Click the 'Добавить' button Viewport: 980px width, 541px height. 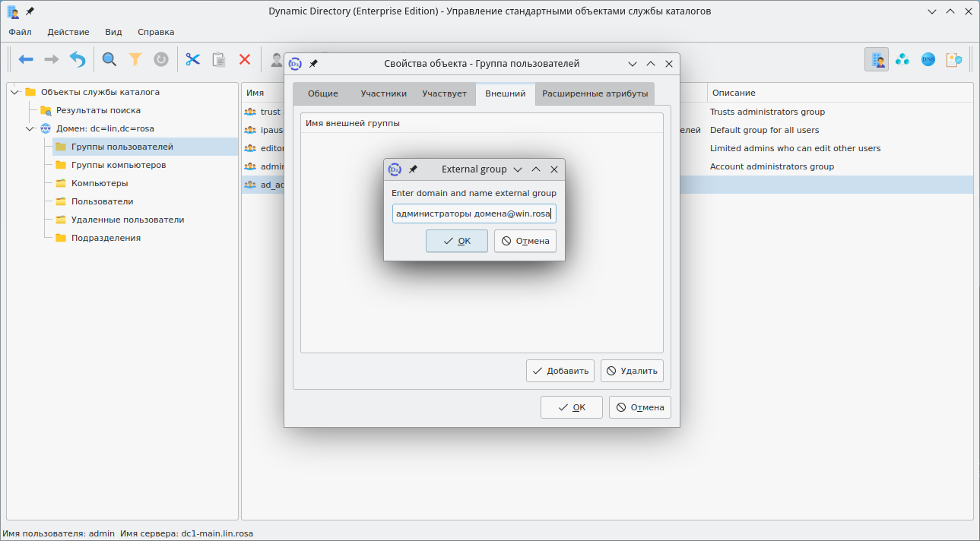[560, 371]
